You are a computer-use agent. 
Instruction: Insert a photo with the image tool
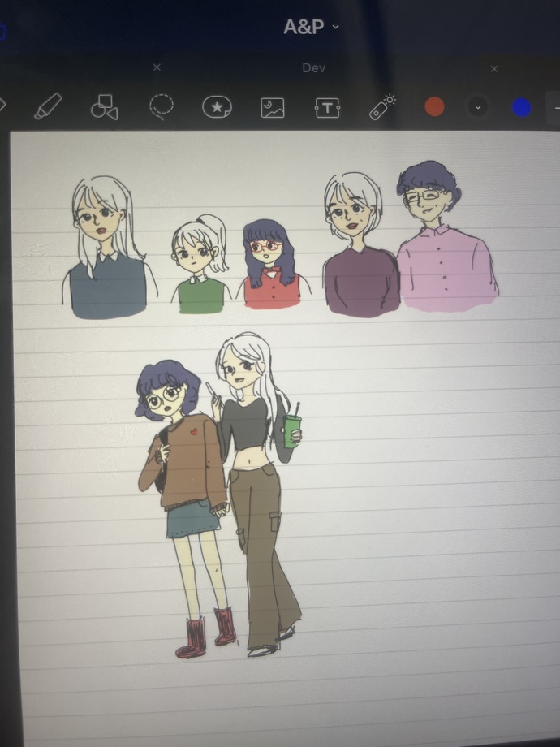[x=273, y=108]
